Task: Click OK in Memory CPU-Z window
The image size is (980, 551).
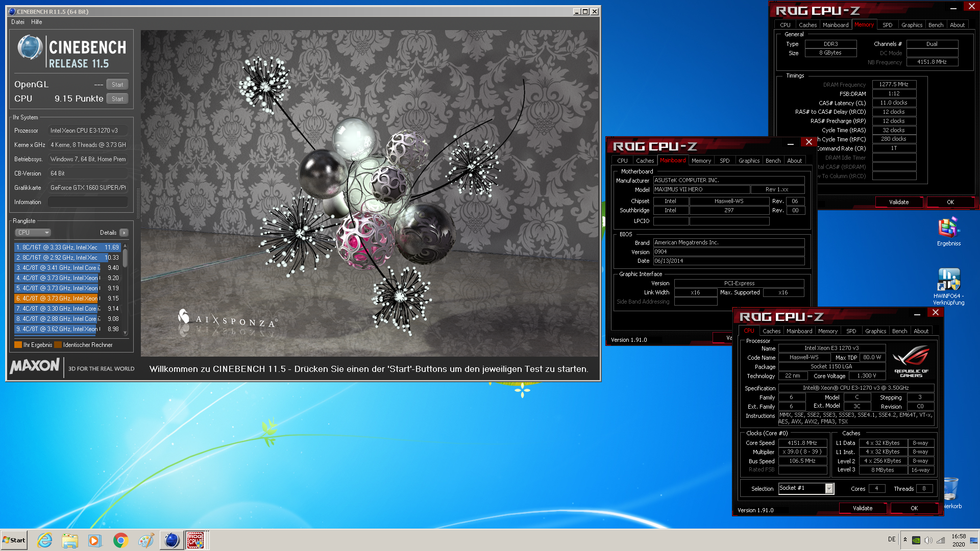Action: point(950,202)
